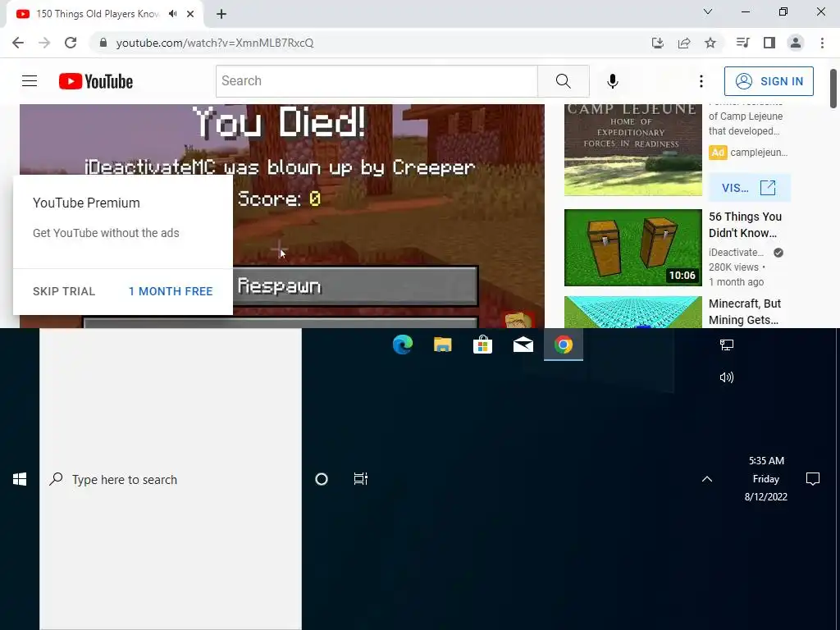The width and height of the screenshot is (840, 630).
Task: Open the Camp Lejeune ad thumbnail
Action: 632,150
